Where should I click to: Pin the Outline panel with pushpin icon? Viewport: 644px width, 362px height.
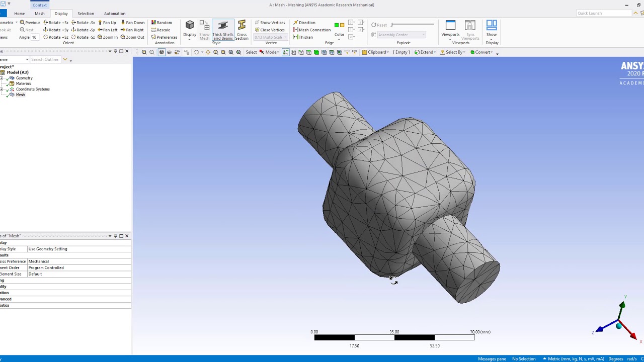(x=115, y=51)
